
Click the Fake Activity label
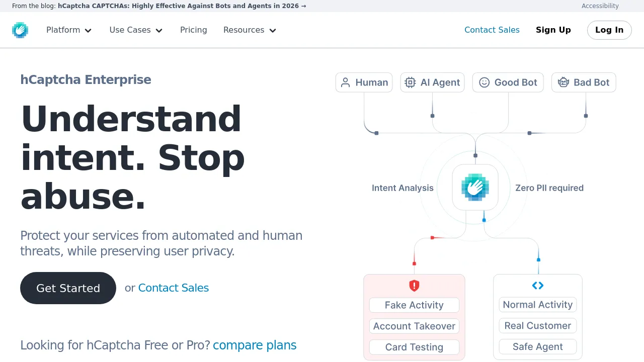click(414, 305)
